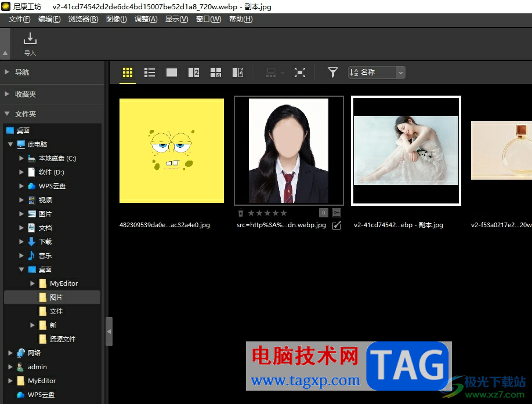Expand the 本地磁盘 (C:) node
This screenshot has width=532, height=404.
pos(21,158)
